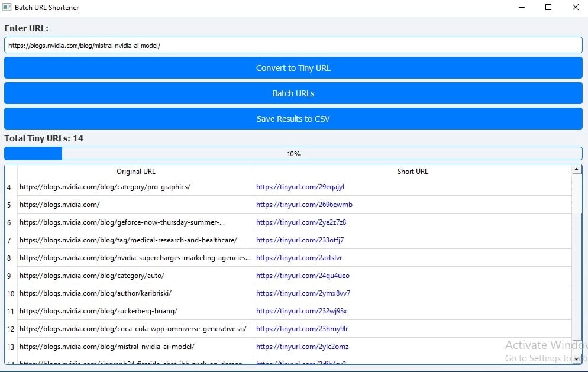588x372 pixels.
Task: Select the mistral-nvidia-ai-model original URL cell
Action: point(135,347)
